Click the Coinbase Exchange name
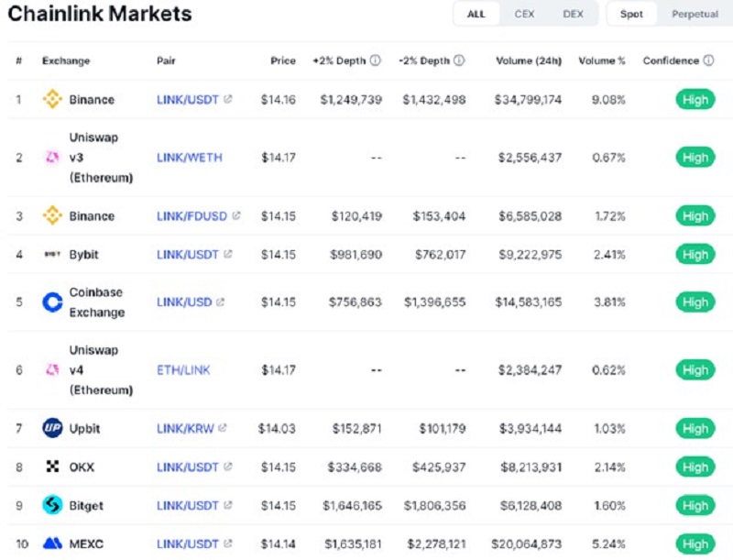Viewport: 733px width, 560px height. coord(97,302)
